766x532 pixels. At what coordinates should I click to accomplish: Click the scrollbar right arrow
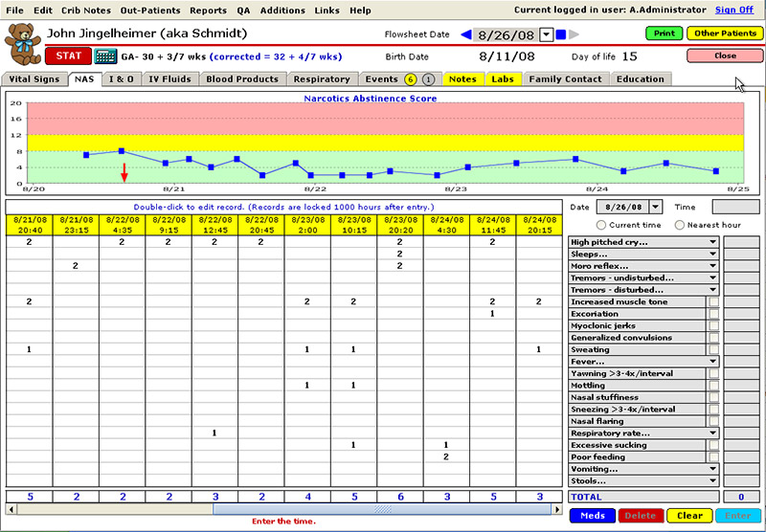click(x=557, y=510)
